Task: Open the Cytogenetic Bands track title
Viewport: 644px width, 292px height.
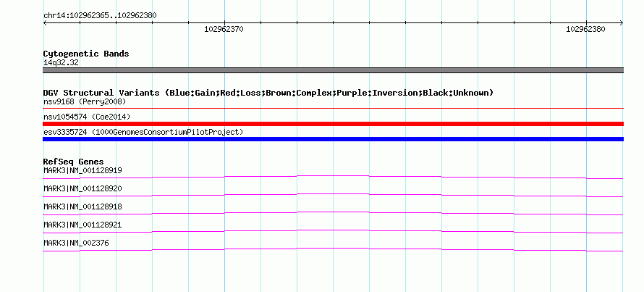Action: click(86, 54)
